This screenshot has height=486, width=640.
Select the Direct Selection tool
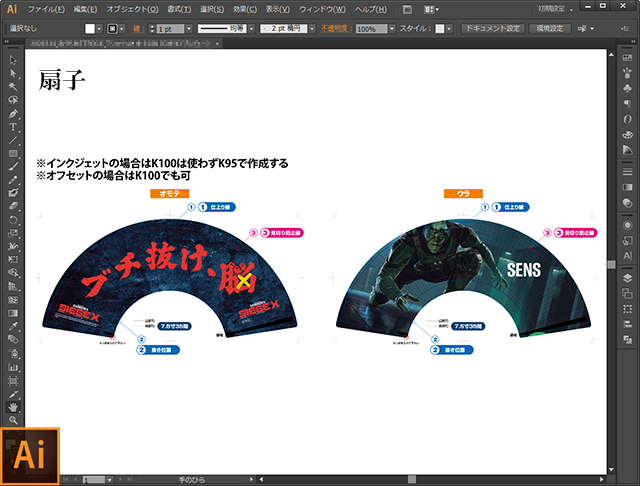click(x=13, y=73)
